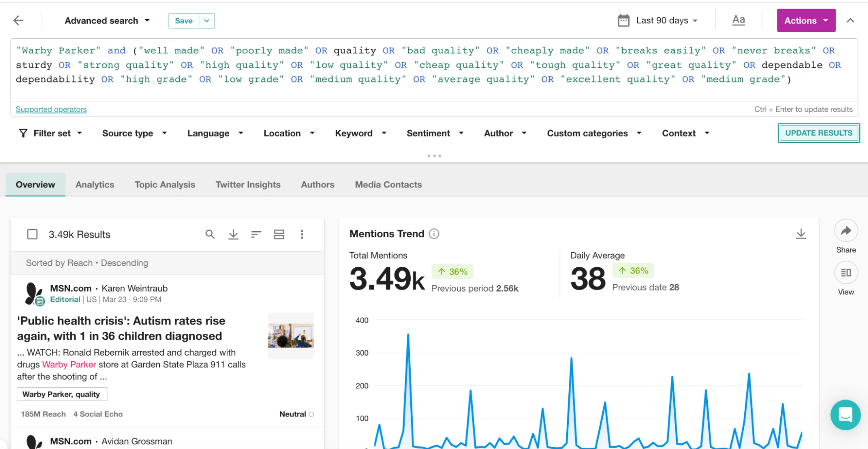868x449 pixels.
Task: Expand the Sentiment filter
Action: pyautogui.click(x=435, y=133)
